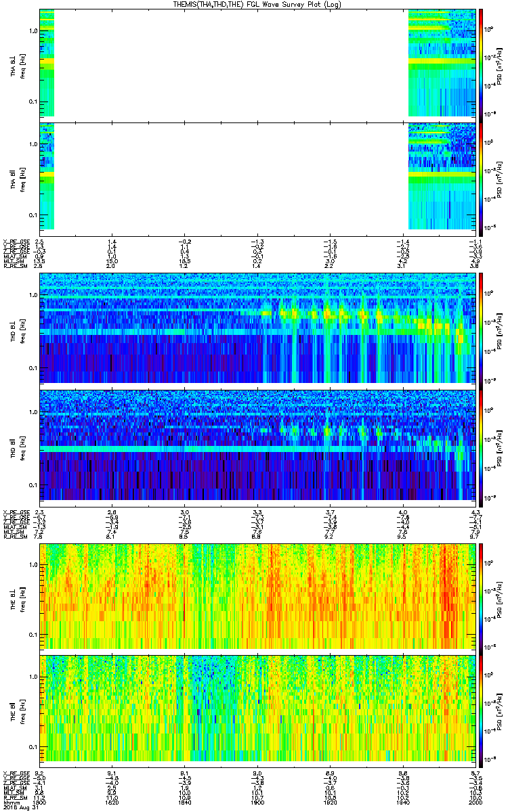Click the color bar beside THD parallel panel

pos(481,447)
